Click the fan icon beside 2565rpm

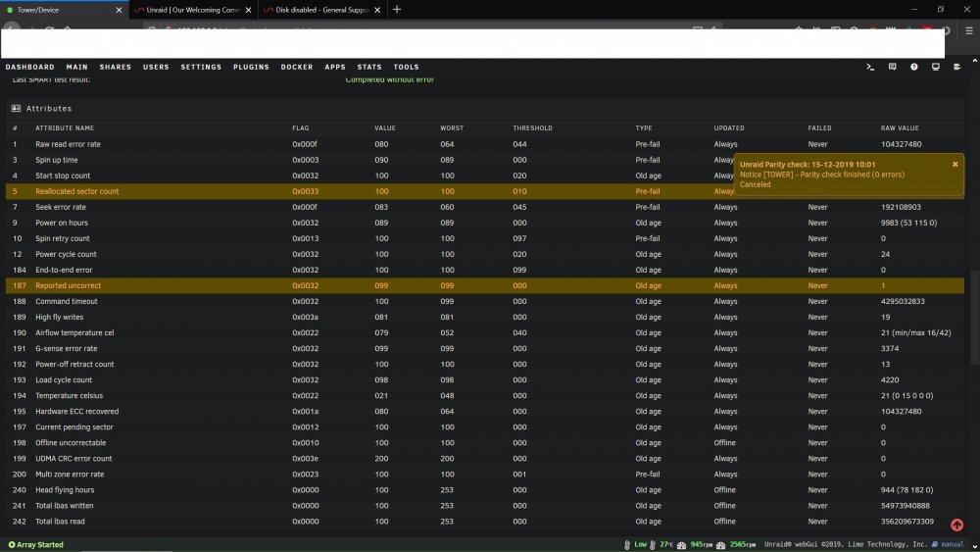pos(720,545)
